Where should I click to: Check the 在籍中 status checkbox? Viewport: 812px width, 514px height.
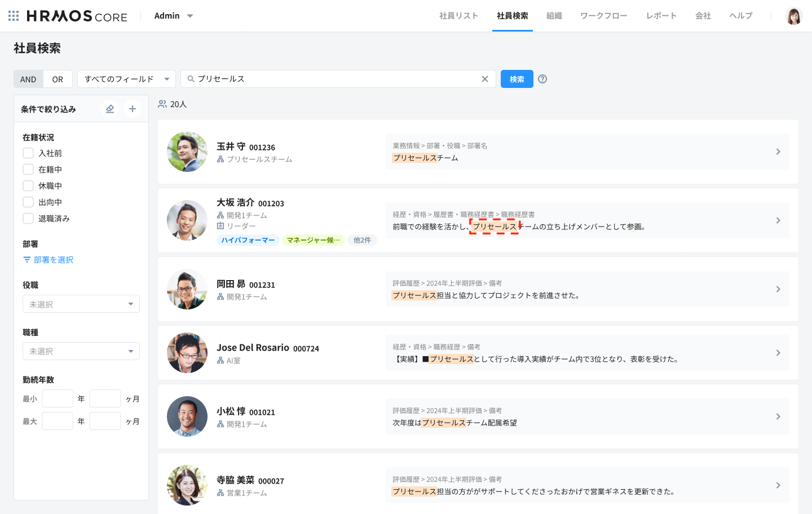pyautogui.click(x=28, y=169)
